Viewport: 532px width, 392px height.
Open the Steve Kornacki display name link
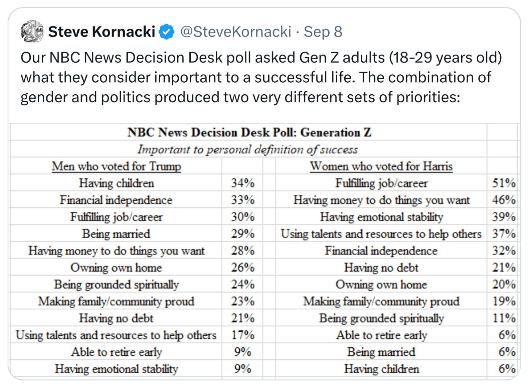click(102, 32)
